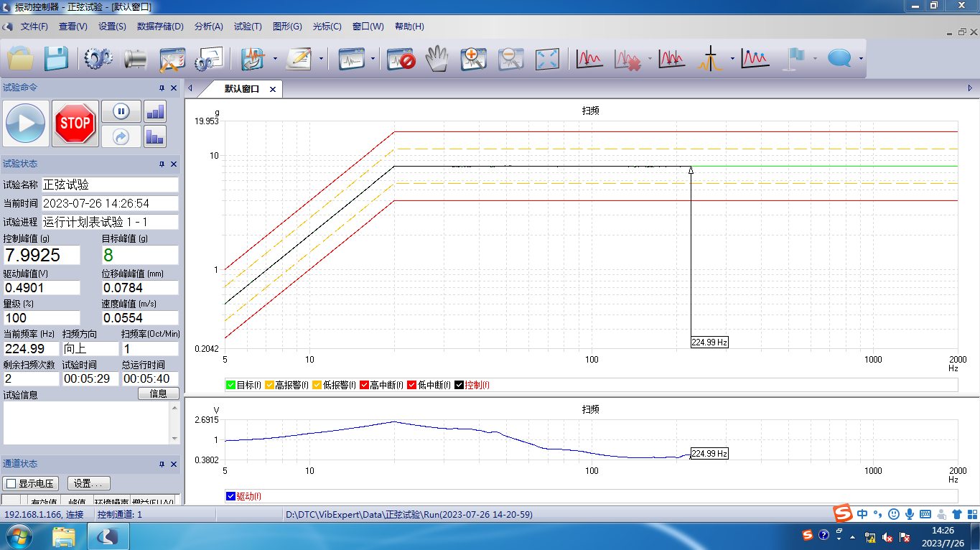Pause the running vibration test

click(121, 111)
